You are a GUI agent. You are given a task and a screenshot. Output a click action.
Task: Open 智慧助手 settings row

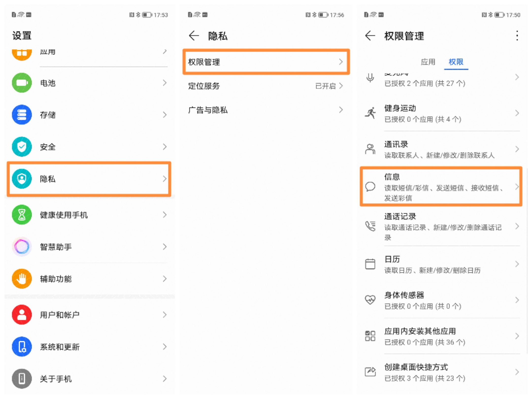90,247
